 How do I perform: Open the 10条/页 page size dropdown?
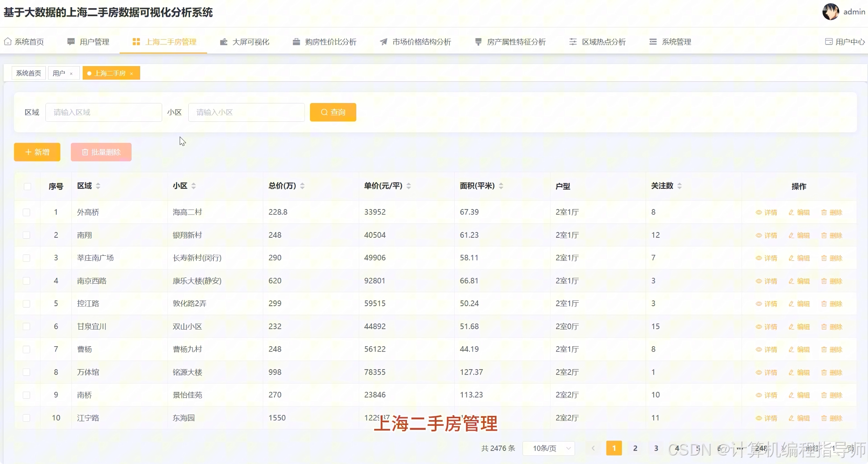click(x=549, y=448)
